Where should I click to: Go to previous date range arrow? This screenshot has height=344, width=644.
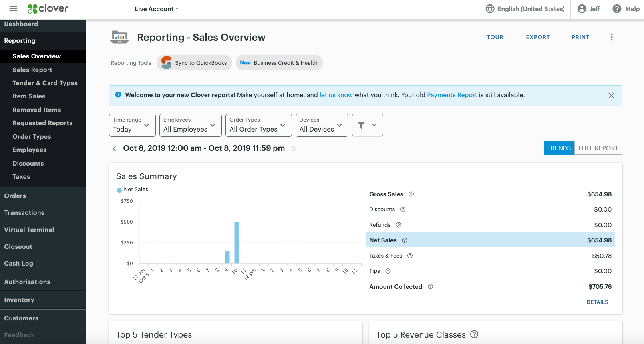[114, 149]
